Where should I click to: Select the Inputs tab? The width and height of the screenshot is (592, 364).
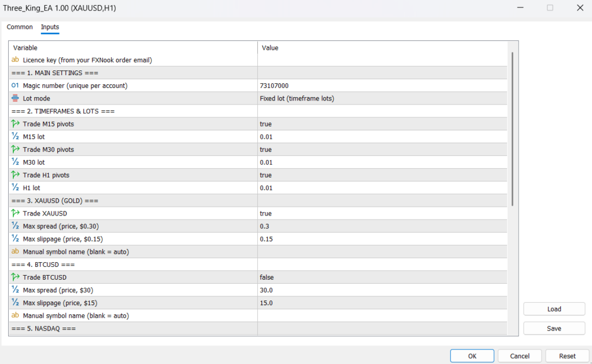[50, 27]
